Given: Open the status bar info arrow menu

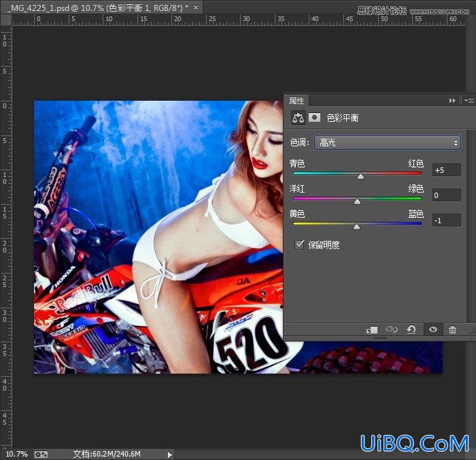Looking at the screenshot, I should [170, 455].
